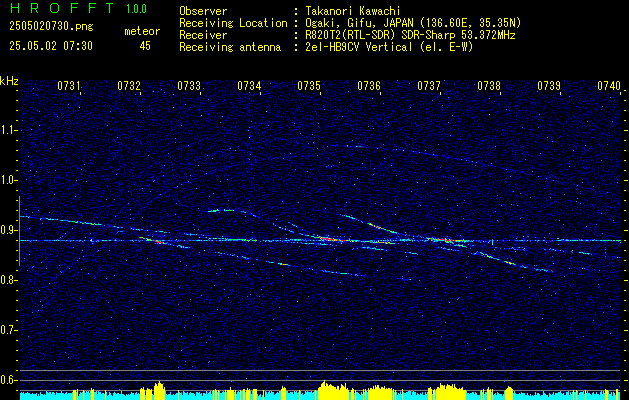This screenshot has height=400, width=629.
Task: Click time marker 0738
Action: tap(489, 85)
